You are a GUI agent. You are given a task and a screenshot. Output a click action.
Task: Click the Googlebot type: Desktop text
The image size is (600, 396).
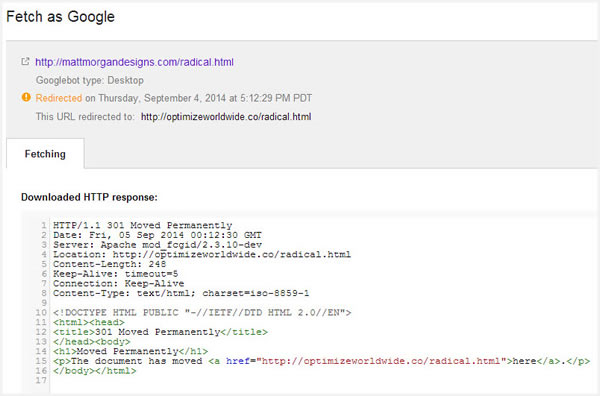tap(90, 80)
